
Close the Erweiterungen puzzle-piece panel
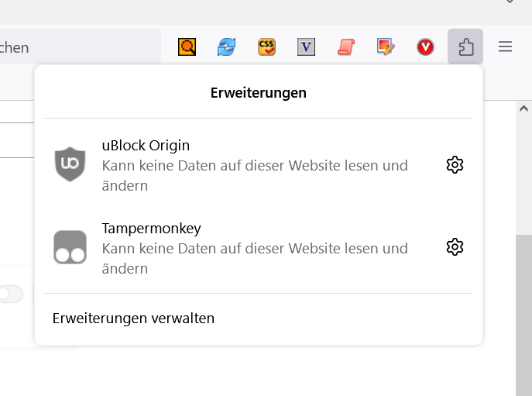465,47
